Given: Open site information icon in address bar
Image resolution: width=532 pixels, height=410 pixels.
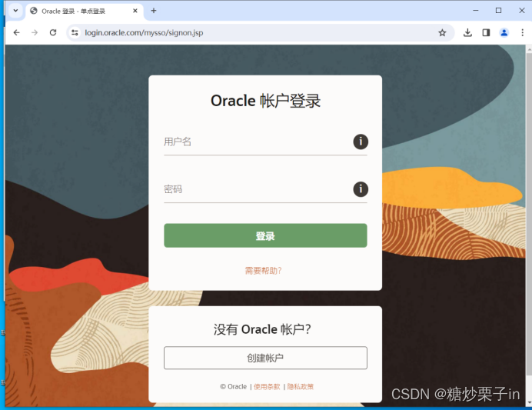Looking at the screenshot, I should pos(75,32).
